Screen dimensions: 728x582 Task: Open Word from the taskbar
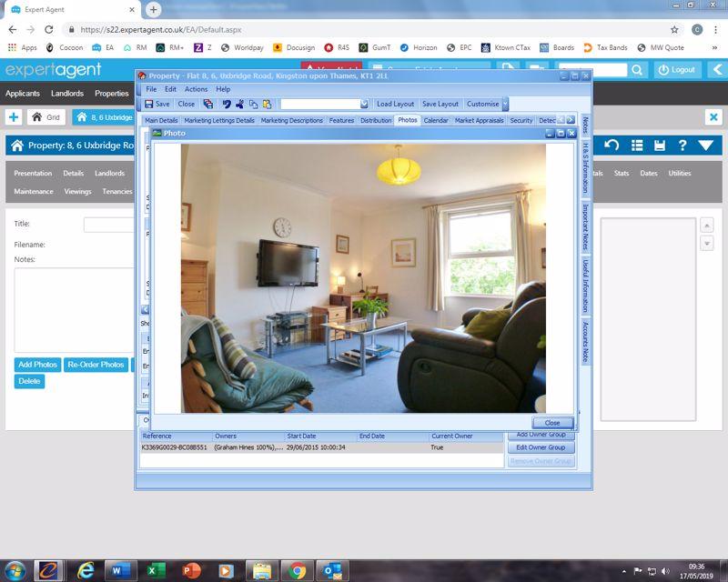click(x=120, y=570)
